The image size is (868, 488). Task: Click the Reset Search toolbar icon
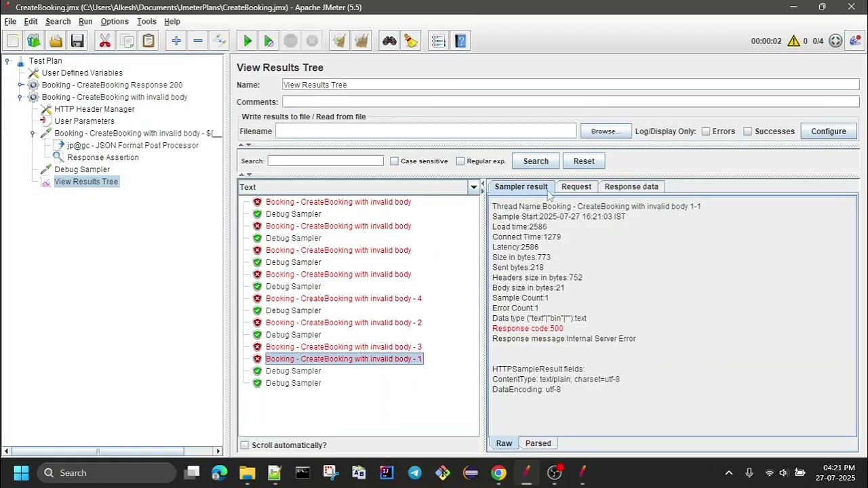411,41
